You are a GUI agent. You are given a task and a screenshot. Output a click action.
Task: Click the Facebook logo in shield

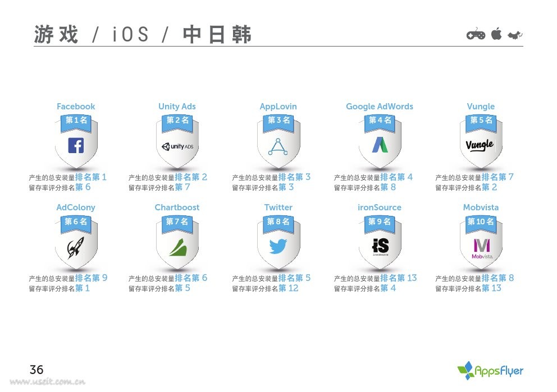76,145
